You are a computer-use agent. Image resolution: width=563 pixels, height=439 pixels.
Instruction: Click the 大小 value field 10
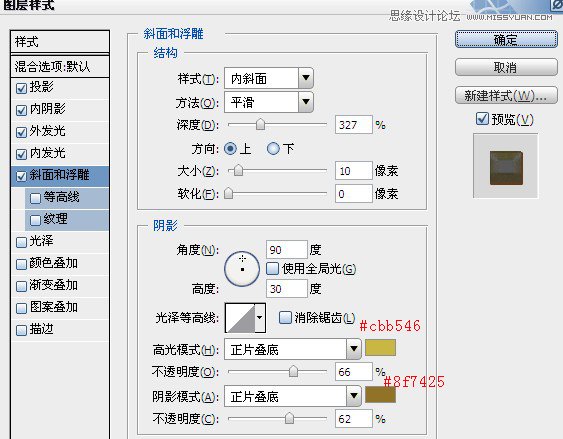(x=354, y=171)
